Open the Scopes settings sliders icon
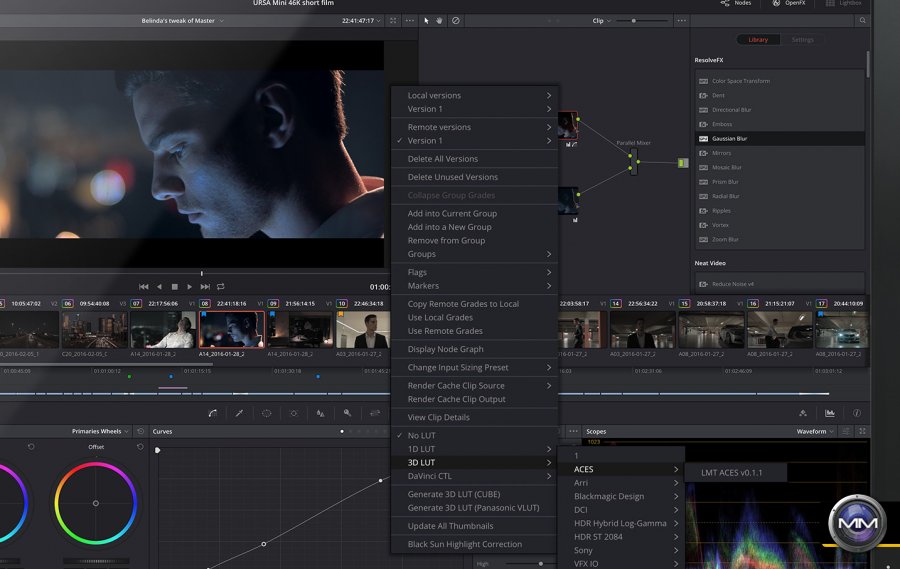This screenshot has height=569, width=900. 845,431
